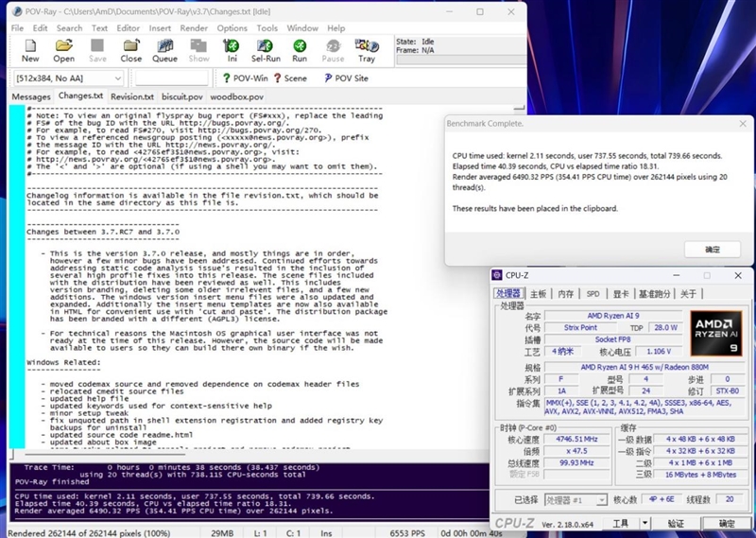This screenshot has height=538, width=756.
Task: Switch to the Revision.txt tab
Action: coord(132,96)
